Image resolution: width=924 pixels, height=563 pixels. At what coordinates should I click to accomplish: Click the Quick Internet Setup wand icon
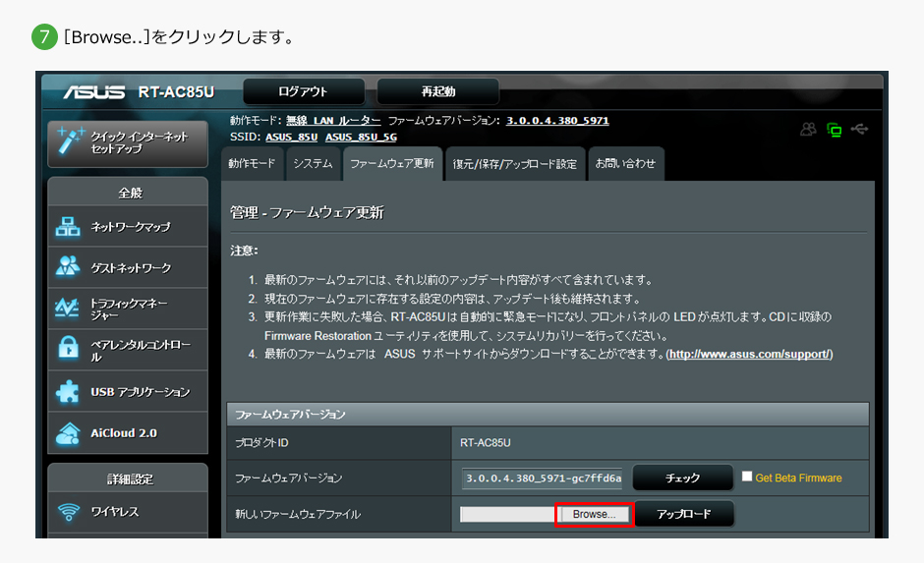70,141
